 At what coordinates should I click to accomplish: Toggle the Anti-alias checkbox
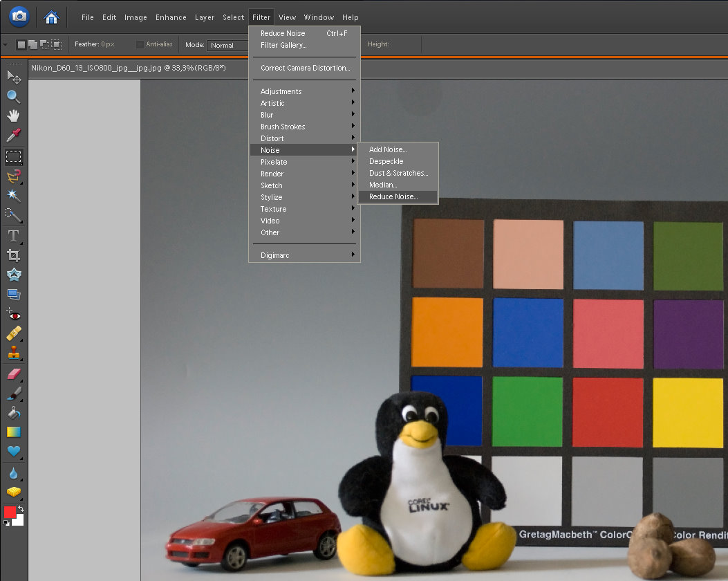coord(140,44)
